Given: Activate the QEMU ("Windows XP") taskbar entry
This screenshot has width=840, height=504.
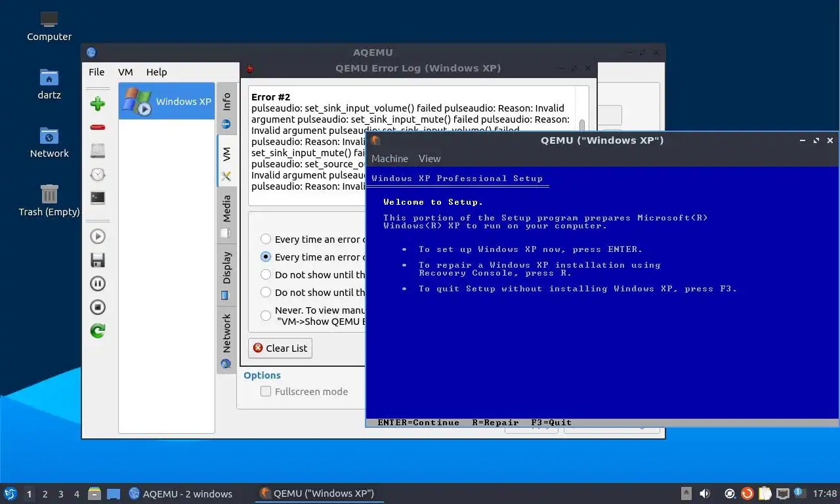Looking at the screenshot, I should [319, 493].
